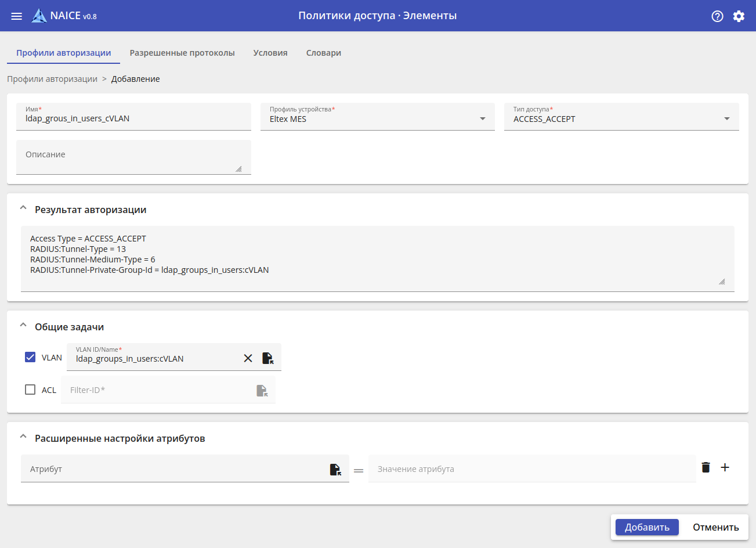Switch to Разрешенные протоколы tab

[x=182, y=53]
